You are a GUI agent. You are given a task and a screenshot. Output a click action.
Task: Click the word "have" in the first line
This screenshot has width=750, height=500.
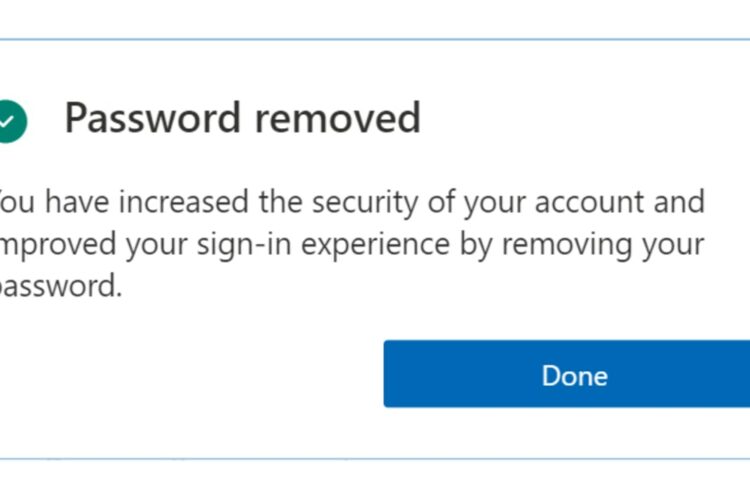coord(77,202)
